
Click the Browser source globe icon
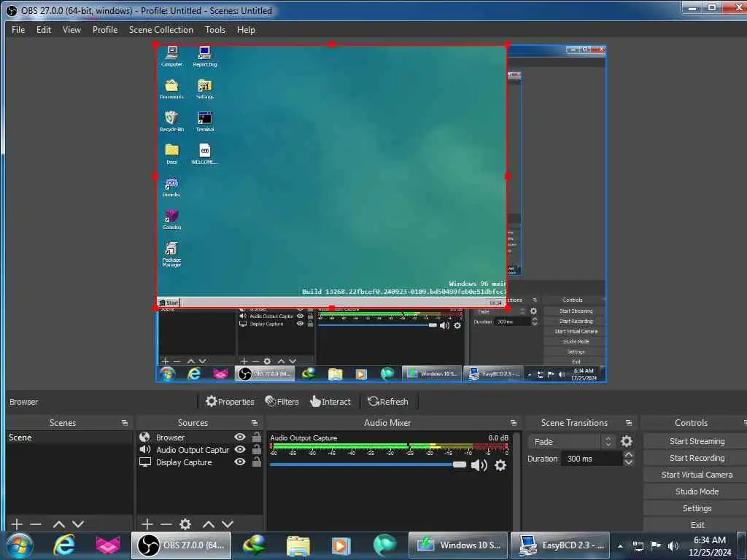[x=144, y=437]
